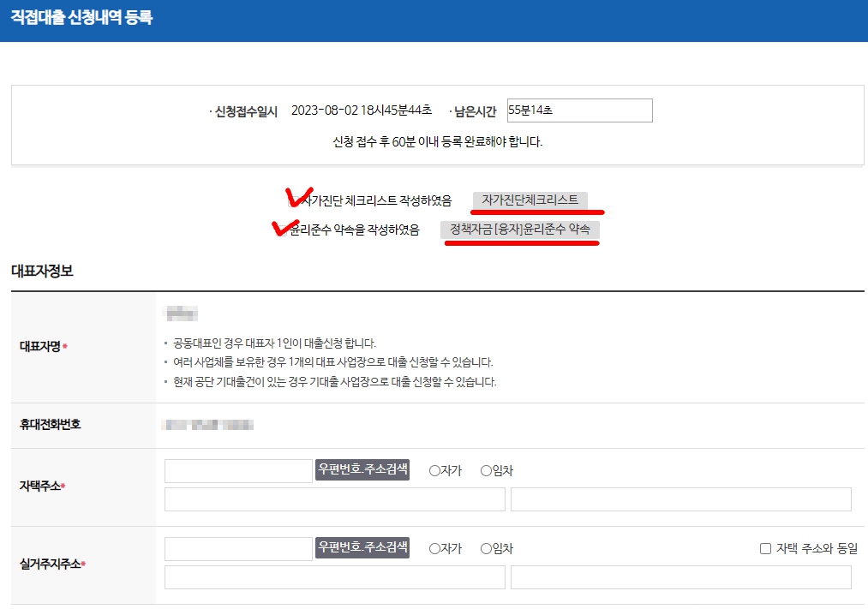Click the 자가진단체크리스트 button
The height and width of the screenshot is (609, 868).
coord(530,200)
